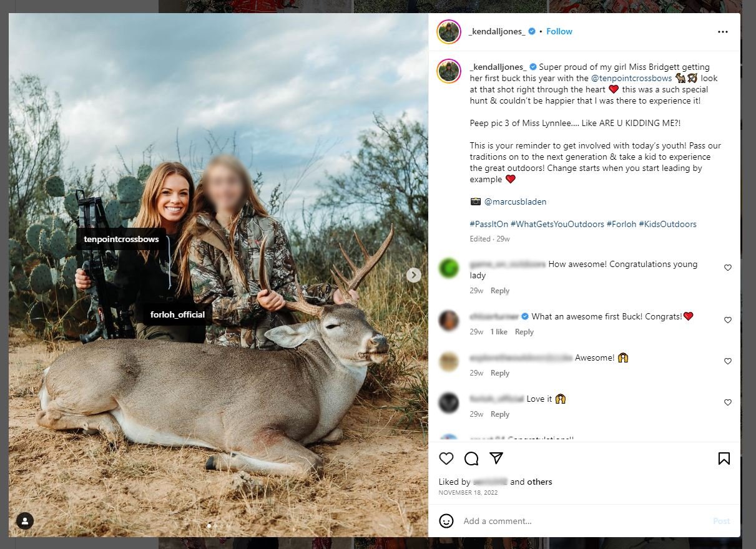Click the forloh_official photo tag

click(x=177, y=314)
